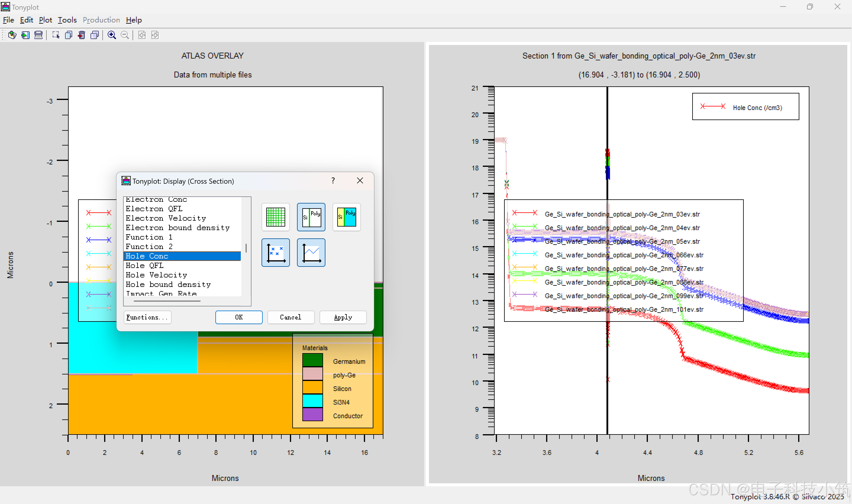Click the delete plot trash icon
The height and width of the screenshot is (504, 852).
81,35
